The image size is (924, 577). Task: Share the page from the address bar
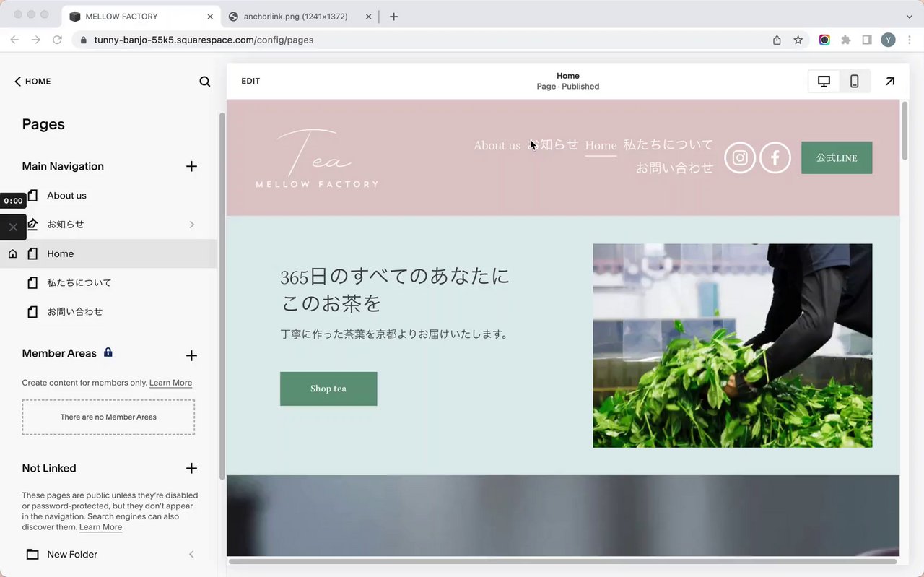click(x=777, y=40)
